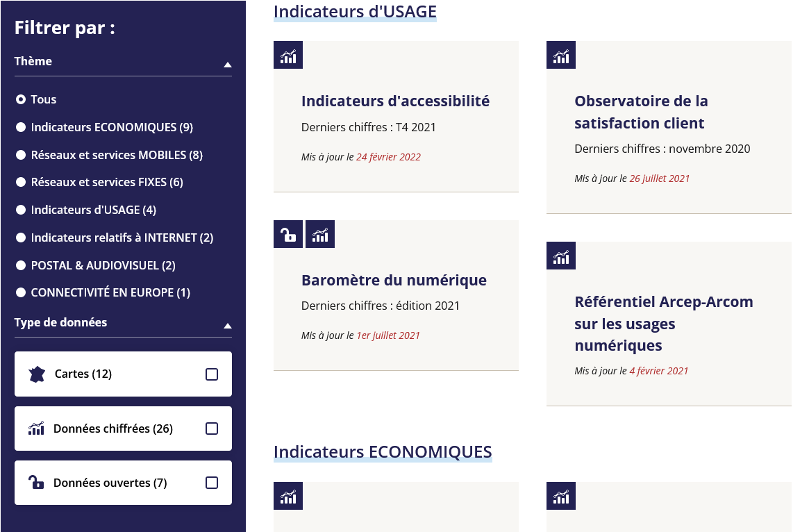Open Référentiel Arcep-Arcom sur les usages numériques
Screen dimensions: 809x532
663,324
